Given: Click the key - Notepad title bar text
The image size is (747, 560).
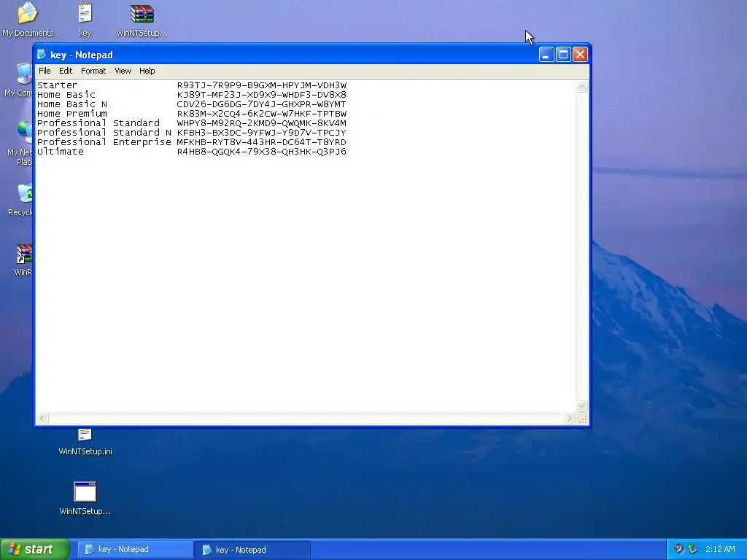Looking at the screenshot, I should tap(82, 55).
